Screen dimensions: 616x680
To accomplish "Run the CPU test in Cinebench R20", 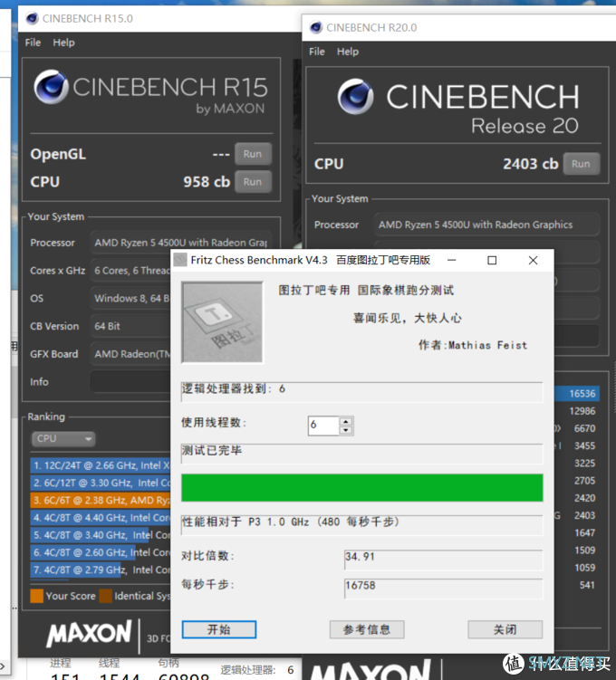I will (x=582, y=164).
